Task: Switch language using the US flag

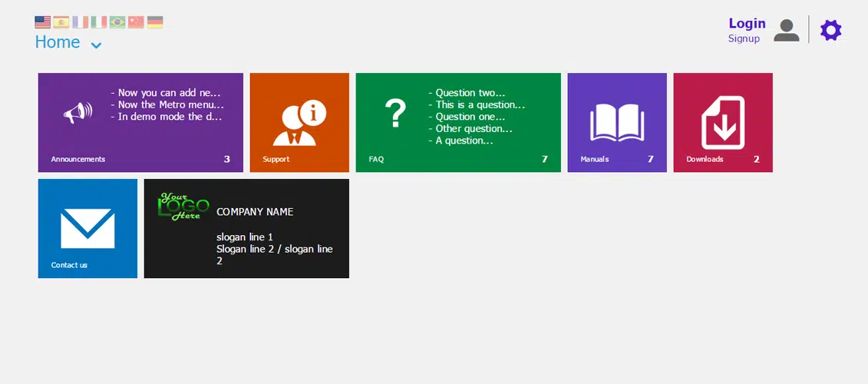Action: click(x=42, y=22)
